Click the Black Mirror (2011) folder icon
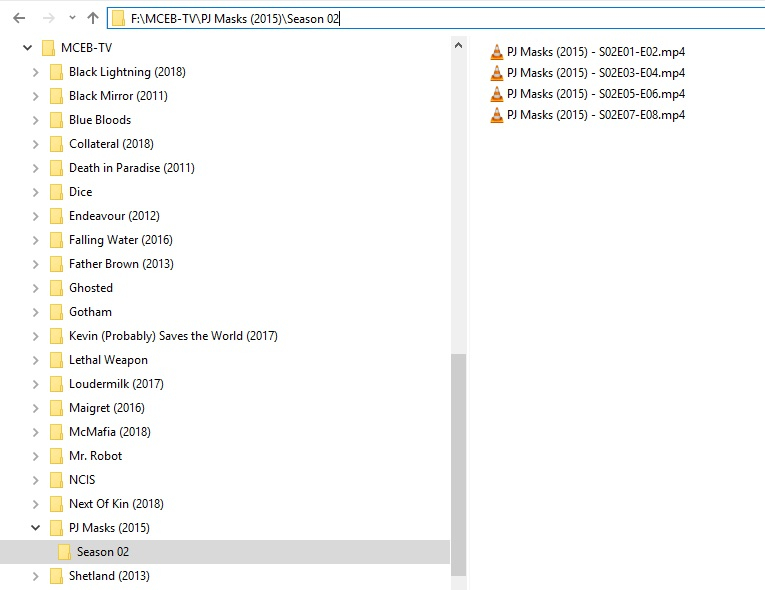Screen dimensions: 765x590 click(x=57, y=96)
